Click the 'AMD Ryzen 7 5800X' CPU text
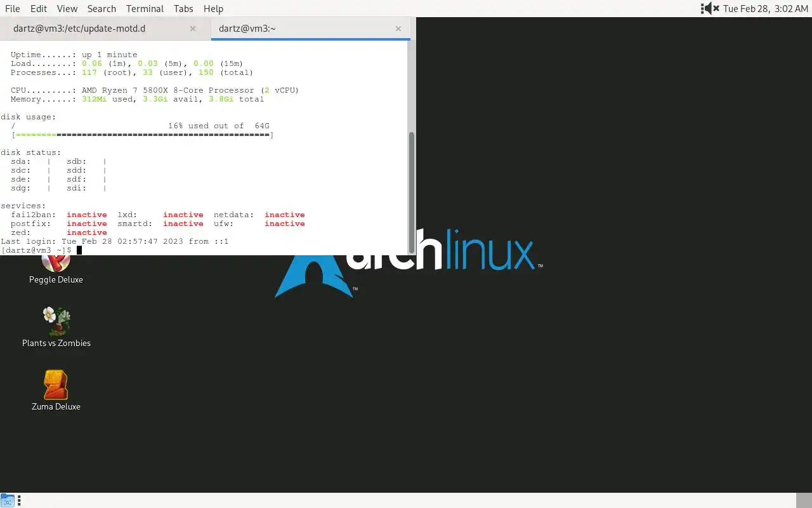The image size is (812, 508). 125,90
